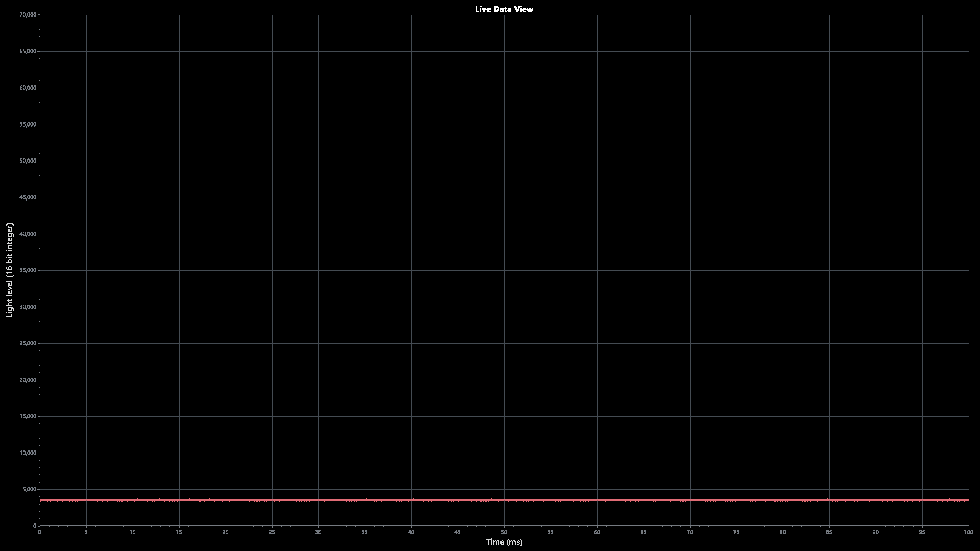Click the 70,000 y-axis tick label
The width and height of the screenshot is (980, 551).
coord(28,15)
